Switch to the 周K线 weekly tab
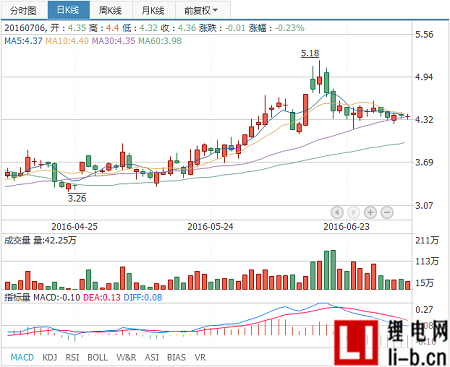This screenshot has height=367, width=450. 111,10
